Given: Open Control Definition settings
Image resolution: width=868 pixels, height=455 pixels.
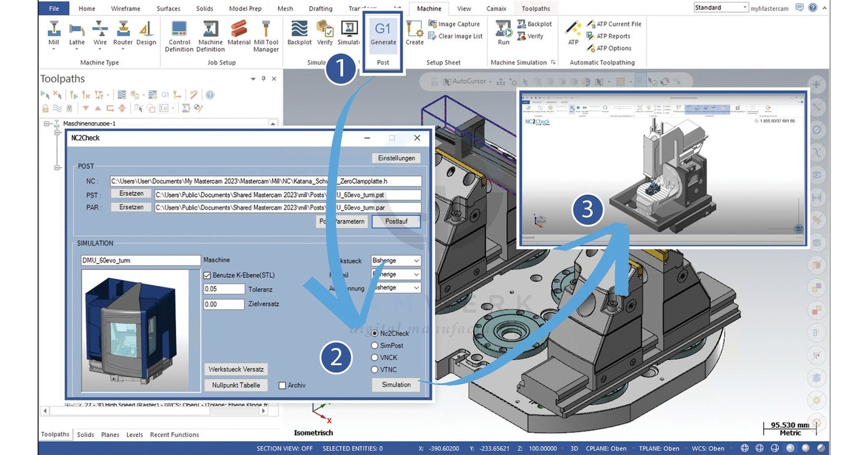Looking at the screenshot, I should click(179, 36).
